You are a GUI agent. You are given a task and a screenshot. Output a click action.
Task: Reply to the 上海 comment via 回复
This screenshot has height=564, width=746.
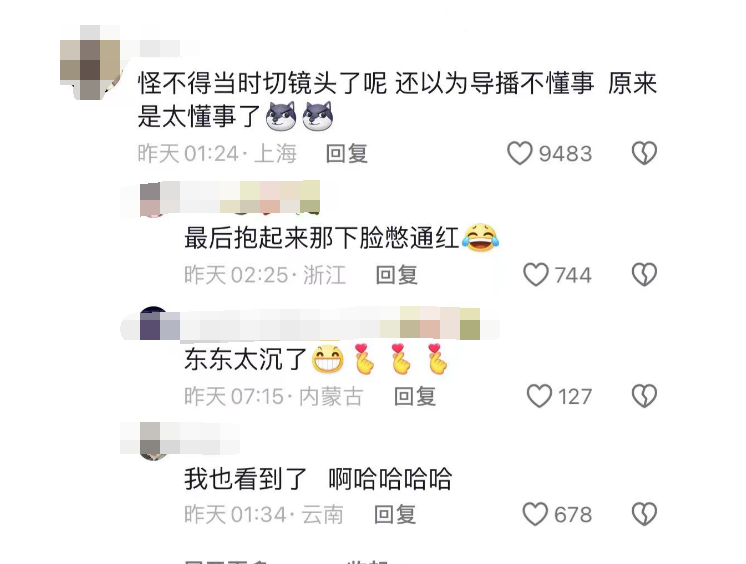tap(347, 154)
